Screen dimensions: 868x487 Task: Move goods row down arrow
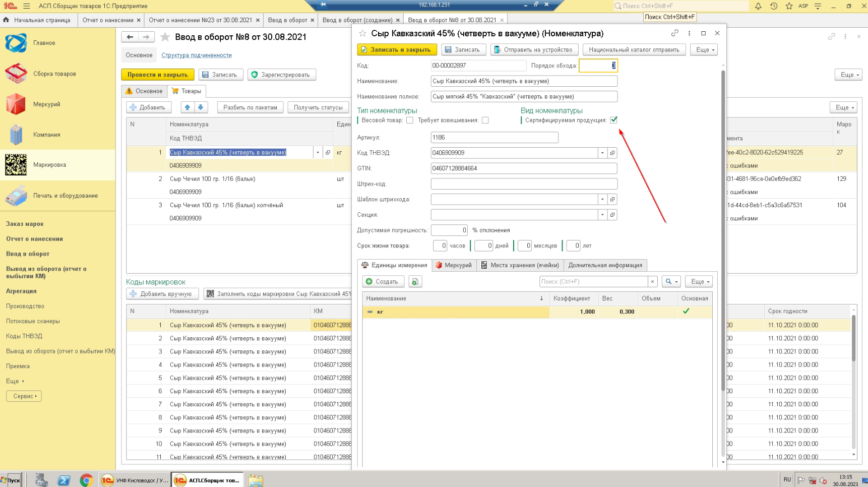tap(201, 107)
